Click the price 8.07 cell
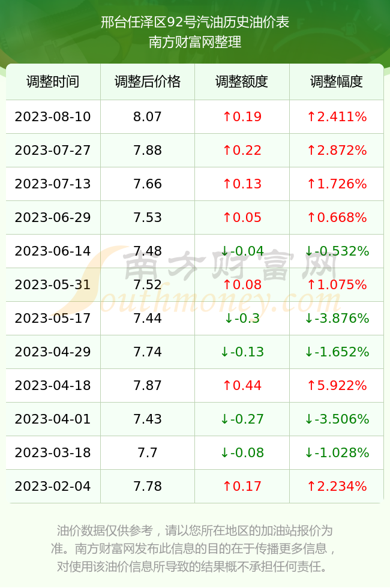Image resolution: width=390 pixels, height=588 pixels. tap(148, 116)
